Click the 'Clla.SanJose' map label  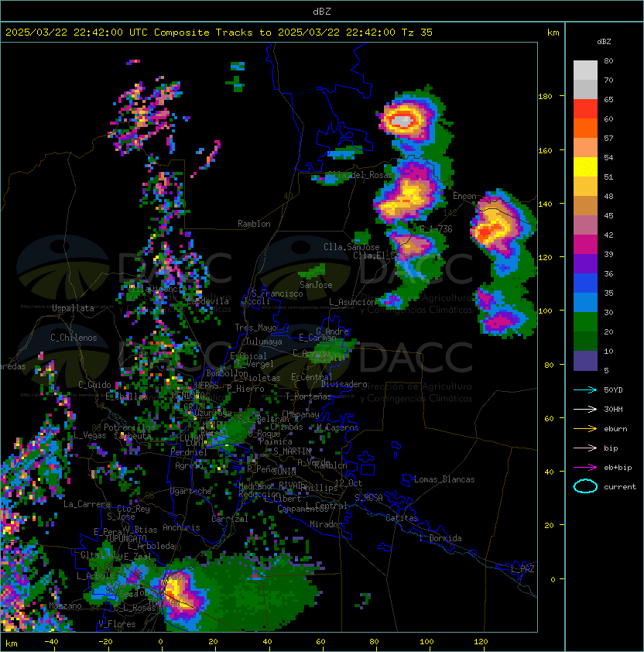click(351, 248)
